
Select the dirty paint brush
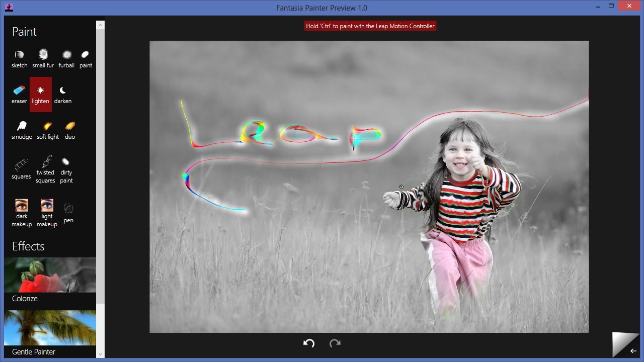(66, 168)
